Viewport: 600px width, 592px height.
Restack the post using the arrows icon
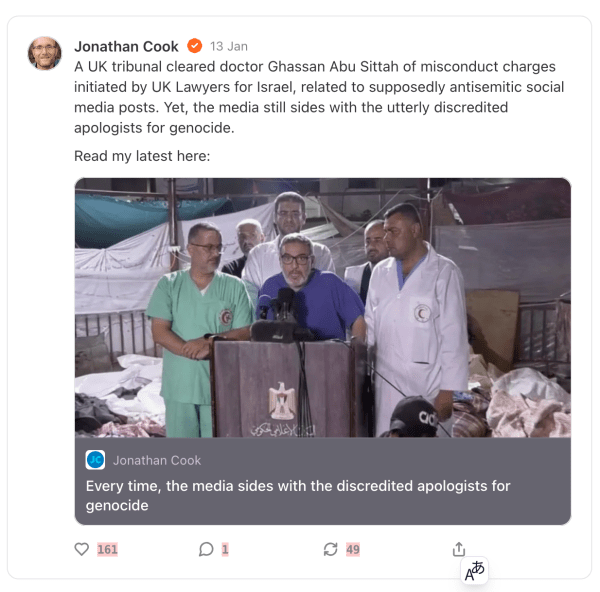click(x=330, y=549)
